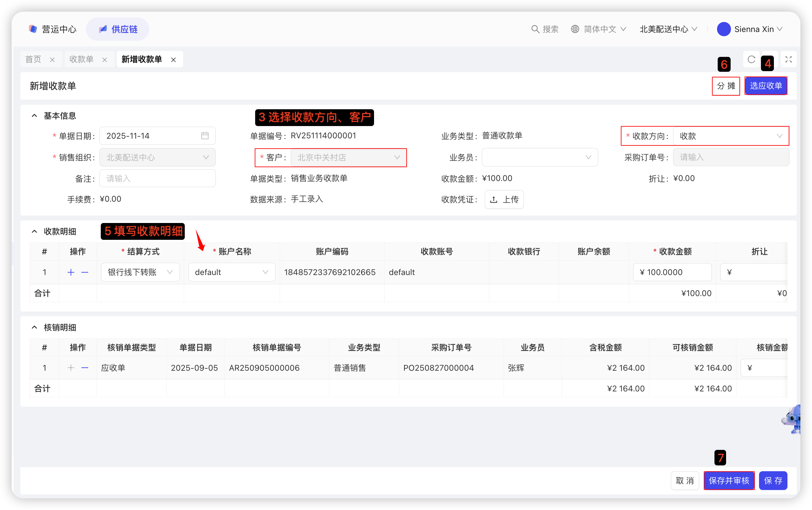Open the 业务员 dropdown

pyautogui.click(x=539, y=157)
